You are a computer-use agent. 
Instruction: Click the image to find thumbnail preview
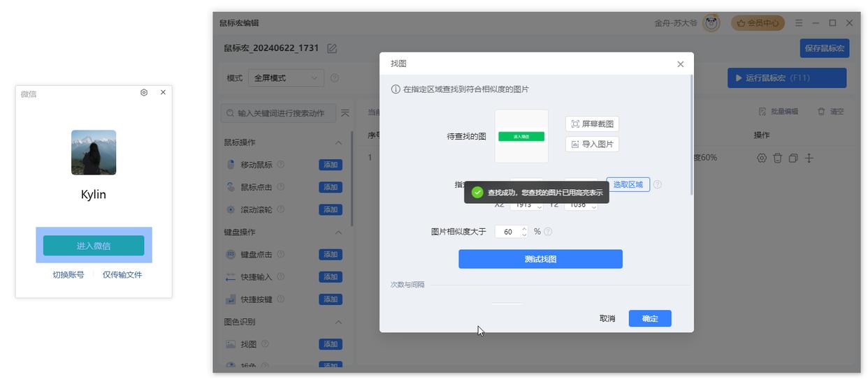tap(521, 136)
